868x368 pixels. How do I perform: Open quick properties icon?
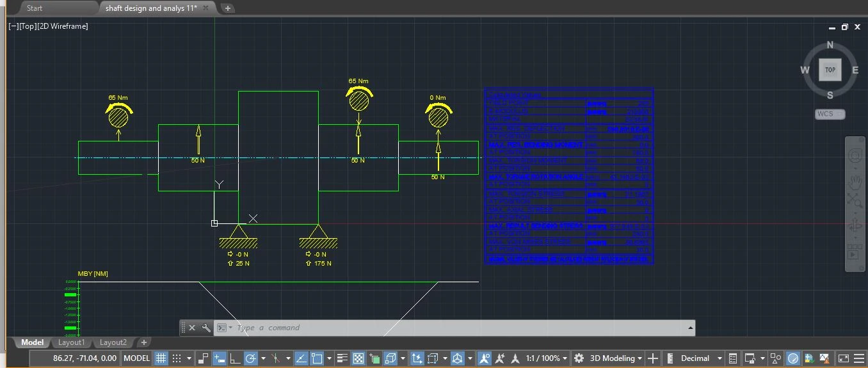coord(733,358)
